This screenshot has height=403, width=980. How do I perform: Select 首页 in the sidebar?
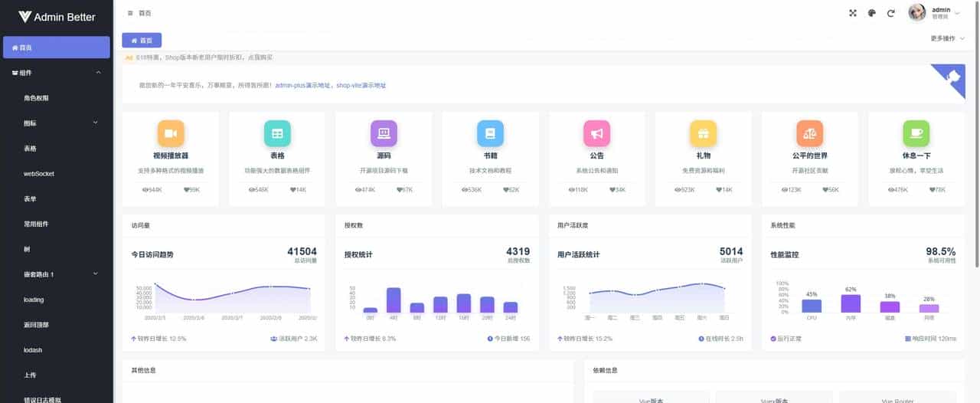pyautogui.click(x=57, y=48)
